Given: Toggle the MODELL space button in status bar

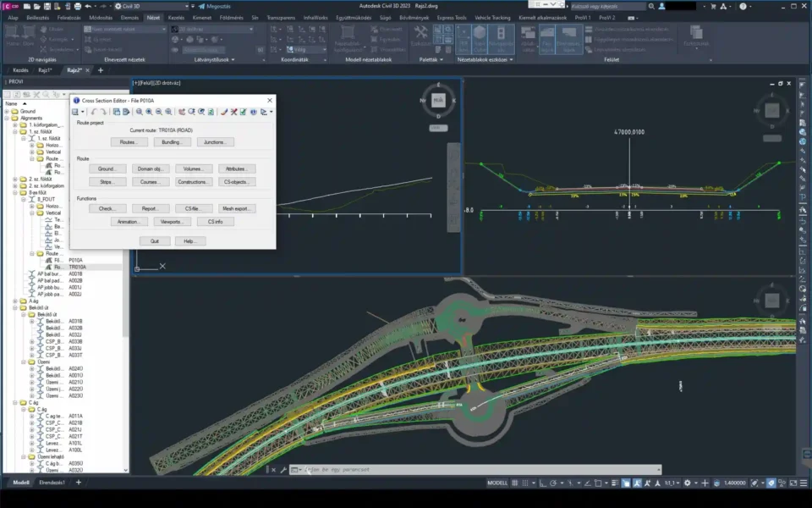Looking at the screenshot, I should [x=497, y=483].
